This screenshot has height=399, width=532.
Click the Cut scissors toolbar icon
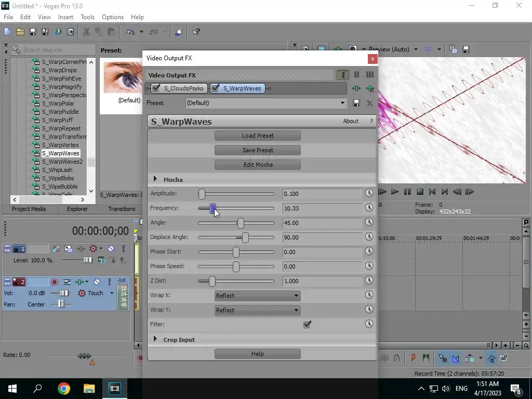pos(87,32)
